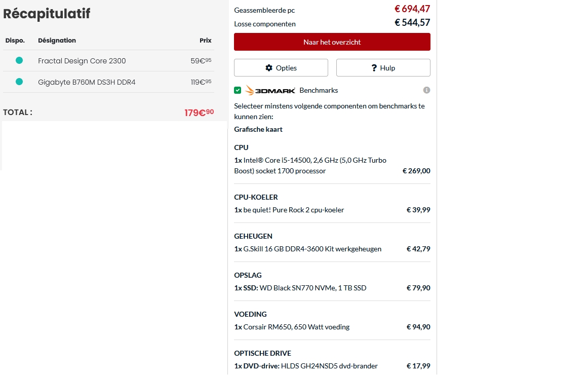Click the CPU price € 269,00
The image size is (588, 375).
(416, 171)
